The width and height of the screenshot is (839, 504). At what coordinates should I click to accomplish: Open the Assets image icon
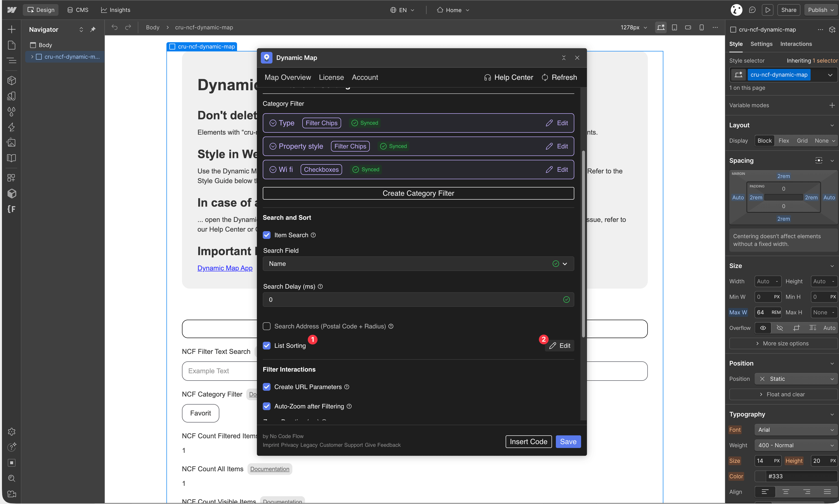point(12,143)
